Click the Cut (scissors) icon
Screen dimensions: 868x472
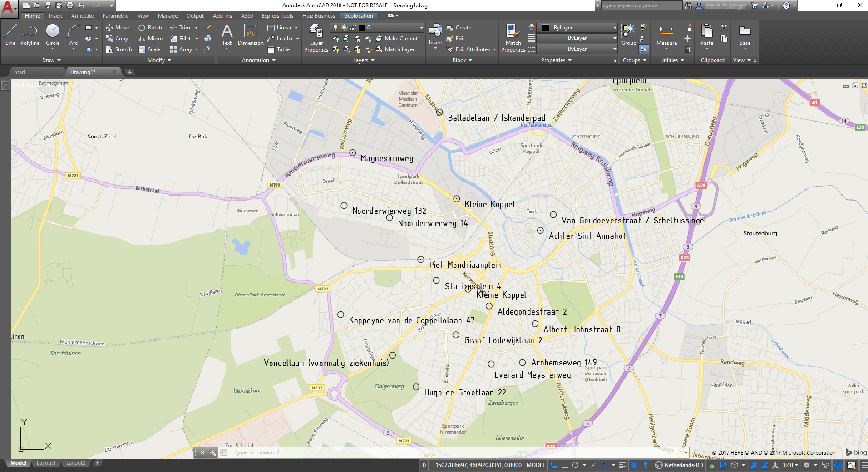[724, 27]
